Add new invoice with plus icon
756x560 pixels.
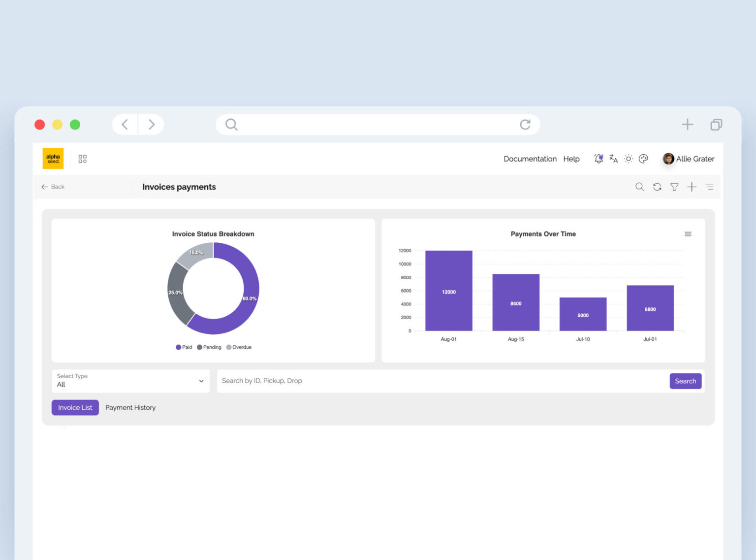coord(692,187)
